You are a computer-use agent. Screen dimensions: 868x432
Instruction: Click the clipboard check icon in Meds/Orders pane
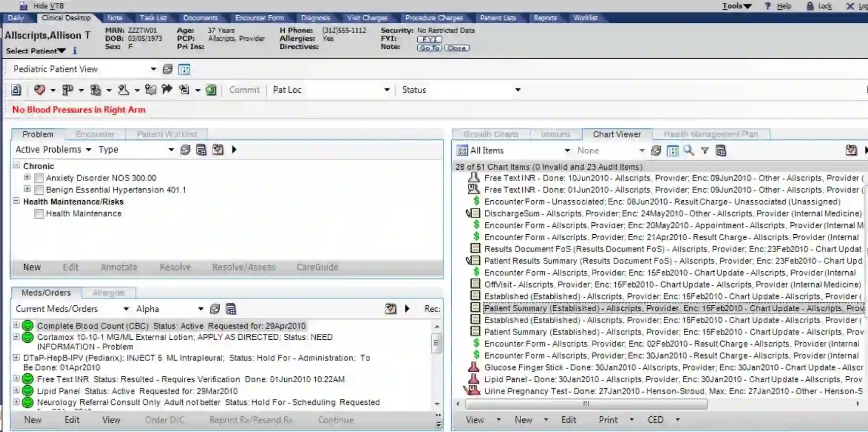tap(391, 309)
